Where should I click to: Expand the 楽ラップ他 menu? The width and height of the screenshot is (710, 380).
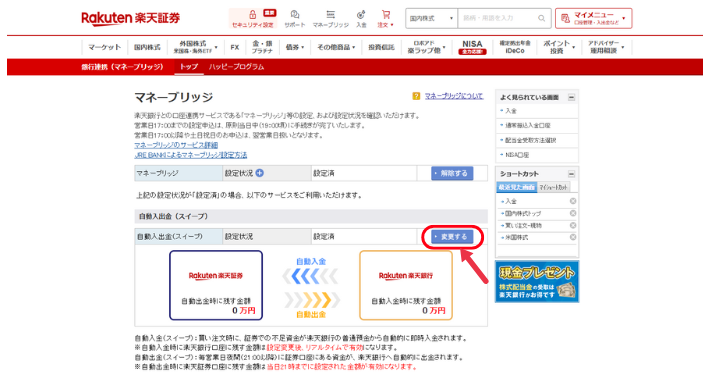(x=426, y=47)
